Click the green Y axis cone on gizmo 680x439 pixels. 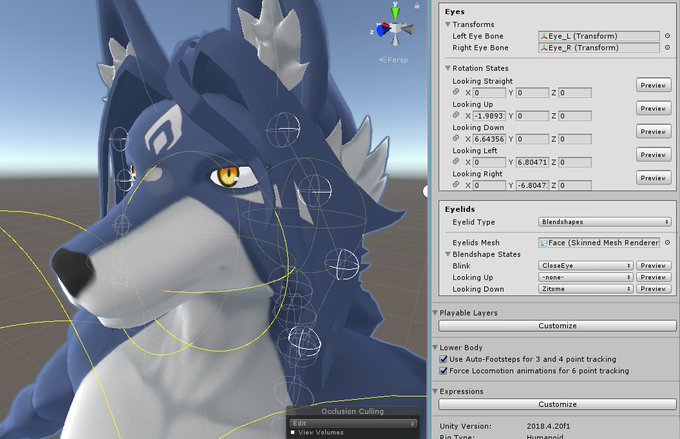395,13
